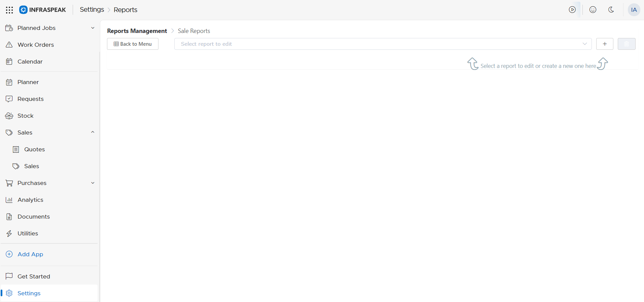Click the Documents label in the sidebar
Viewport: 644px width, 302px height.
[34, 217]
